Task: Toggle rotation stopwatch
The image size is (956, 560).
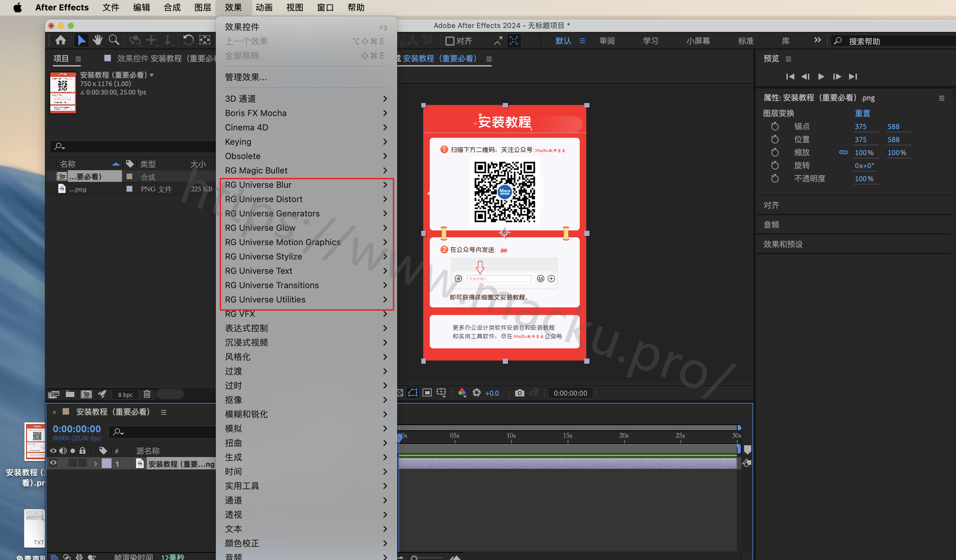Action: click(x=775, y=165)
